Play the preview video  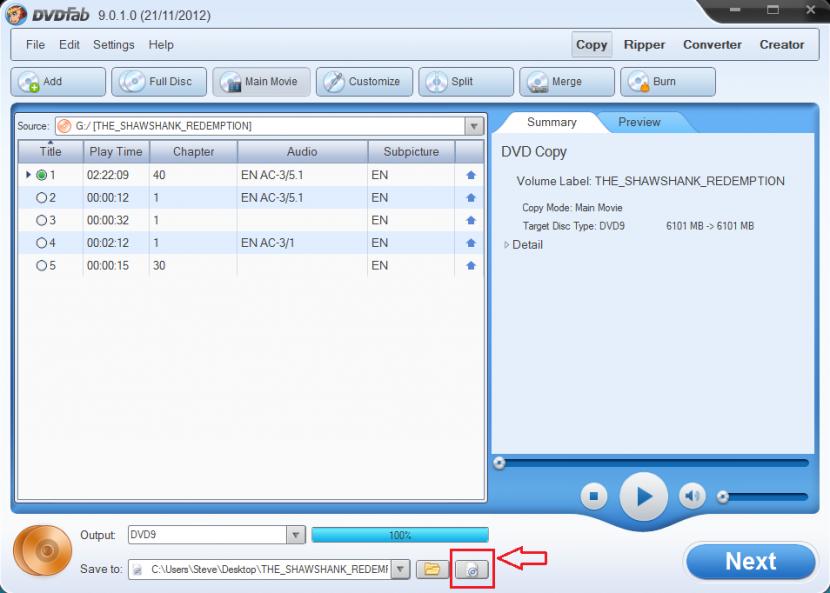644,497
